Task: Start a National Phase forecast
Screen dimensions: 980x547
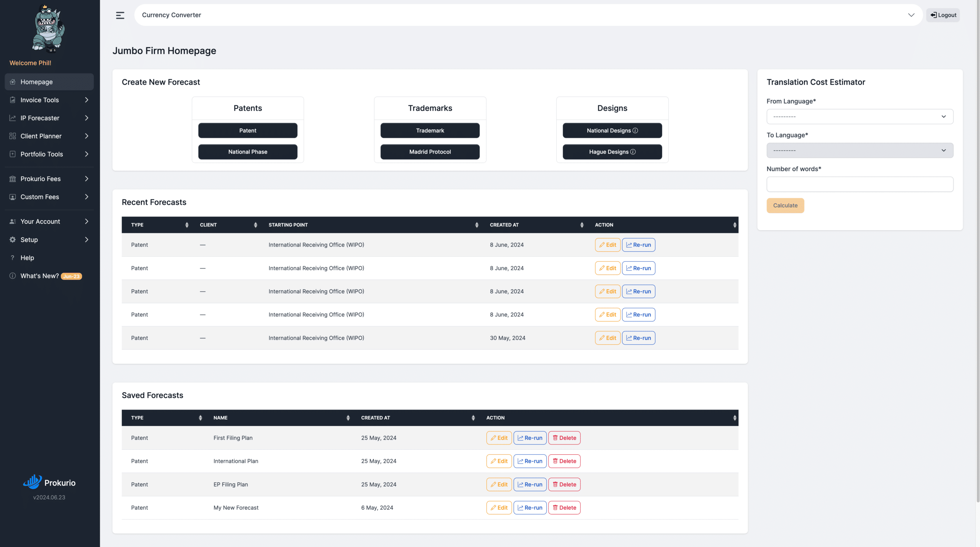Action: (248, 152)
